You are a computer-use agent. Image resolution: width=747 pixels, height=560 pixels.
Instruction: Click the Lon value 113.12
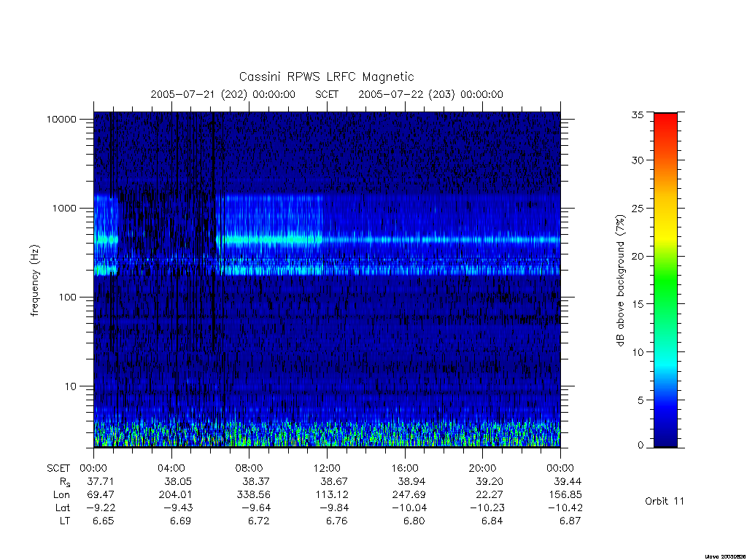coord(332,495)
